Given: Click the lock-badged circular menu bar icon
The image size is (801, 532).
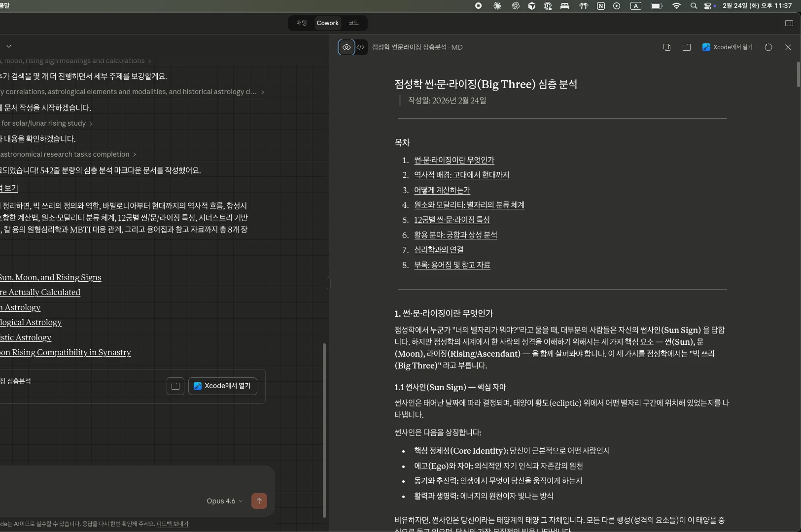Looking at the screenshot, I should [548, 6].
